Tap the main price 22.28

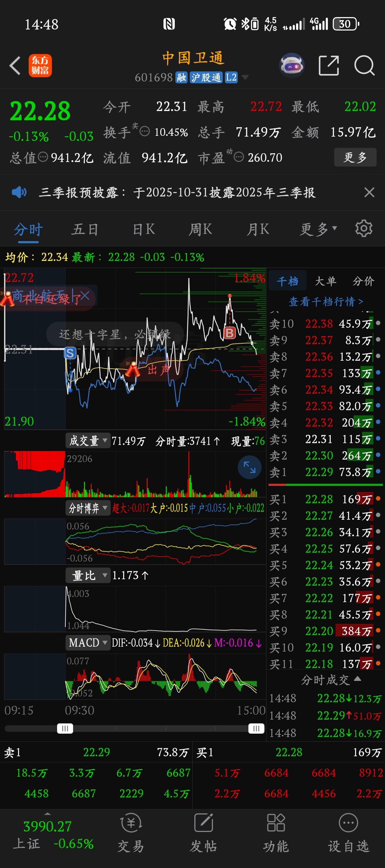pos(40,111)
